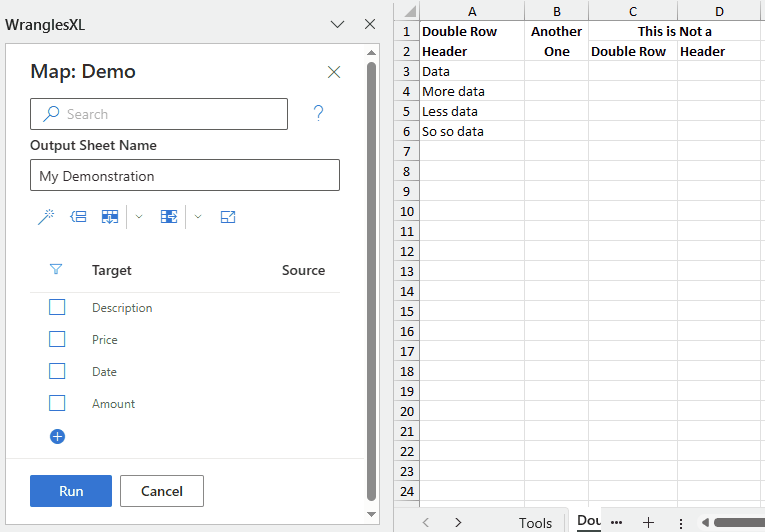The height and width of the screenshot is (532, 765).
Task: Check the Description checkbox
Action: tap(57, 307)
